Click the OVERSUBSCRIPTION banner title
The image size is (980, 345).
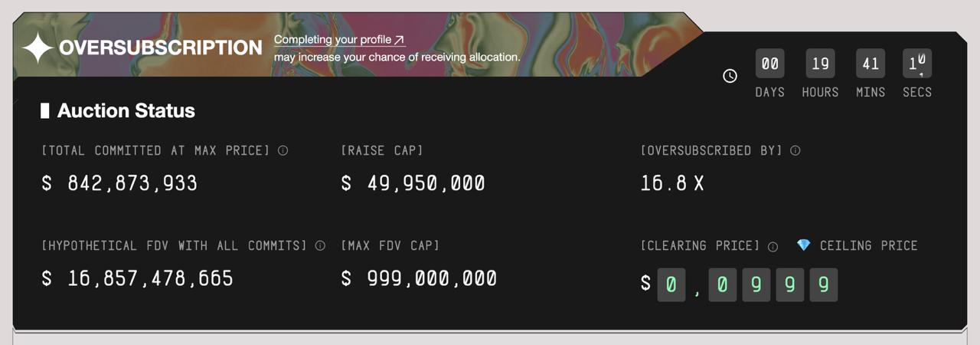click(x=160, y=48)
